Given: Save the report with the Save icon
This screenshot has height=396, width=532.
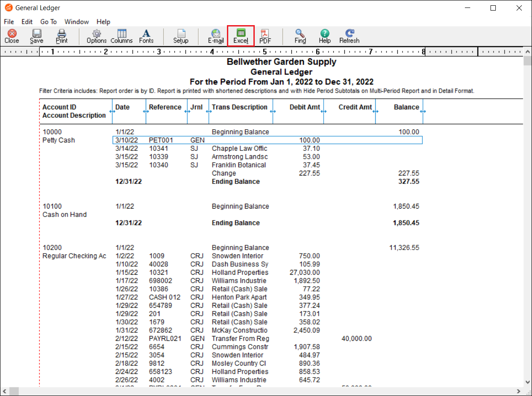Looking at the screenshot, I should [x=37, y=36].
